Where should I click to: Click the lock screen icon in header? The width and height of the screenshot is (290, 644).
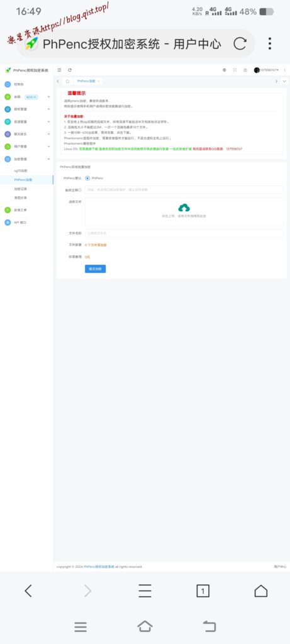(245, 70)
